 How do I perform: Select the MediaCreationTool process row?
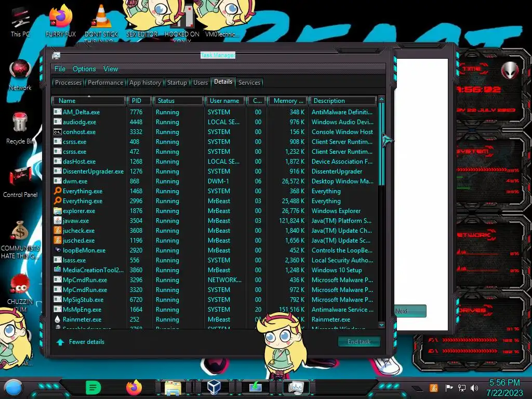(215, 270)
